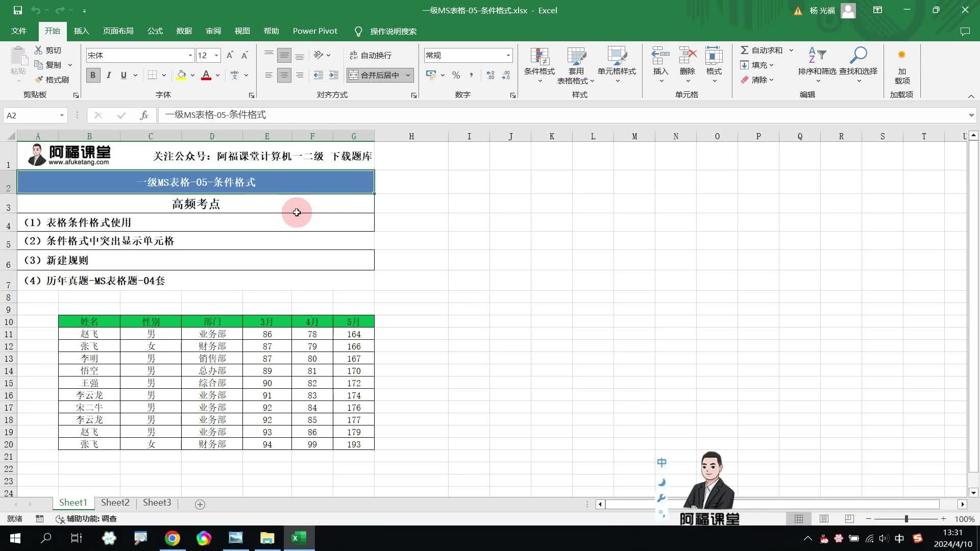Open Format as Table (套用表格格式)
This screenshot has height=551, width=980.
coord(576,65)
